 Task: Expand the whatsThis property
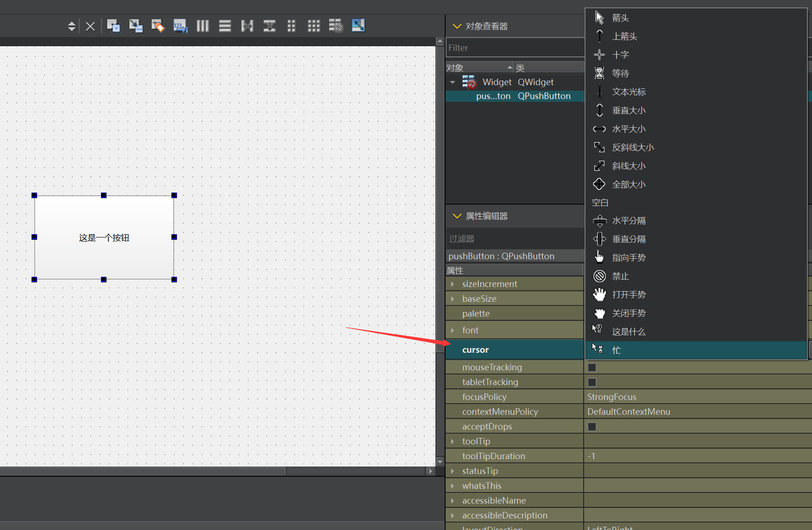click(453, 486)
